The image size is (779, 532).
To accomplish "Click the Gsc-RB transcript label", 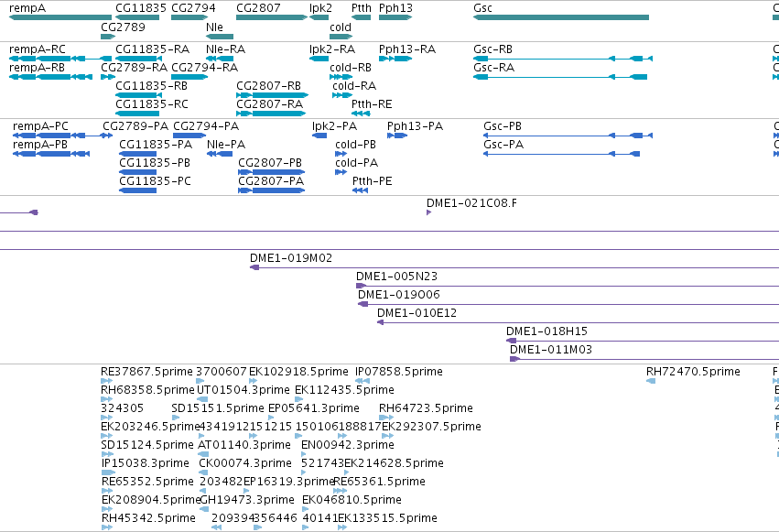I will coord(492,49).
